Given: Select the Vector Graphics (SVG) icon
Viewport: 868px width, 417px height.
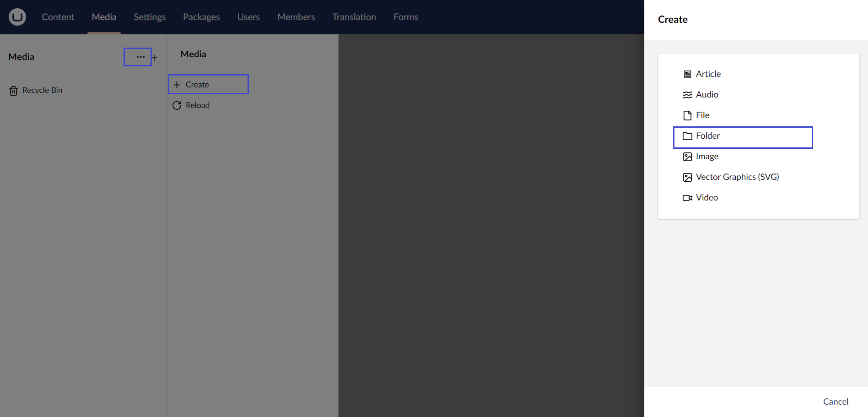Looking at the screenshot, I should click(x=687, y=177).
